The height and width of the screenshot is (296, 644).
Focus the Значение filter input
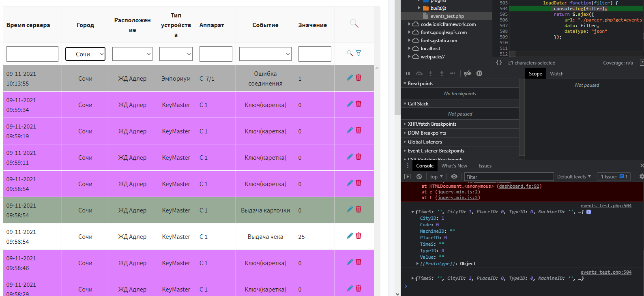point(315,54)
